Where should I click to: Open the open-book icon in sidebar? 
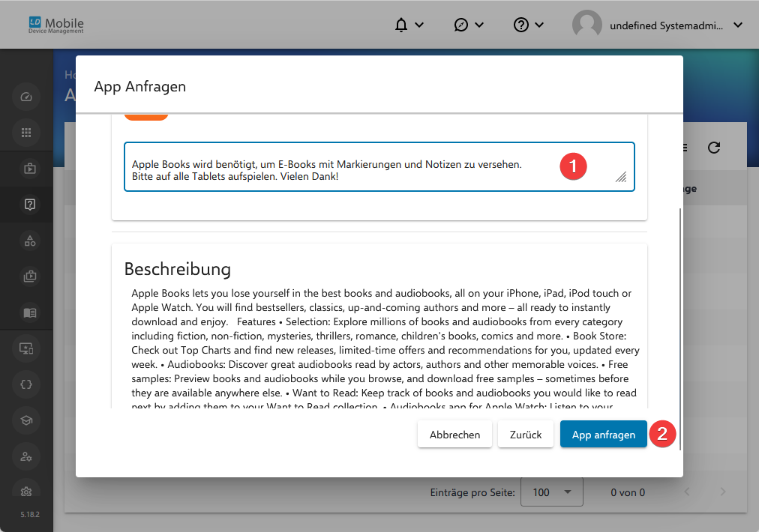[x=29, y=312]
